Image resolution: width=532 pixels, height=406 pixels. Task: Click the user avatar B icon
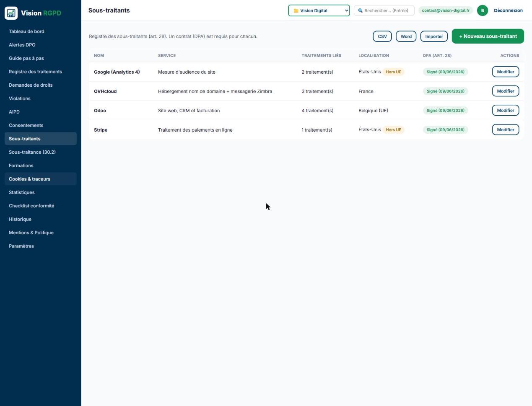click(x=483, y=10)
